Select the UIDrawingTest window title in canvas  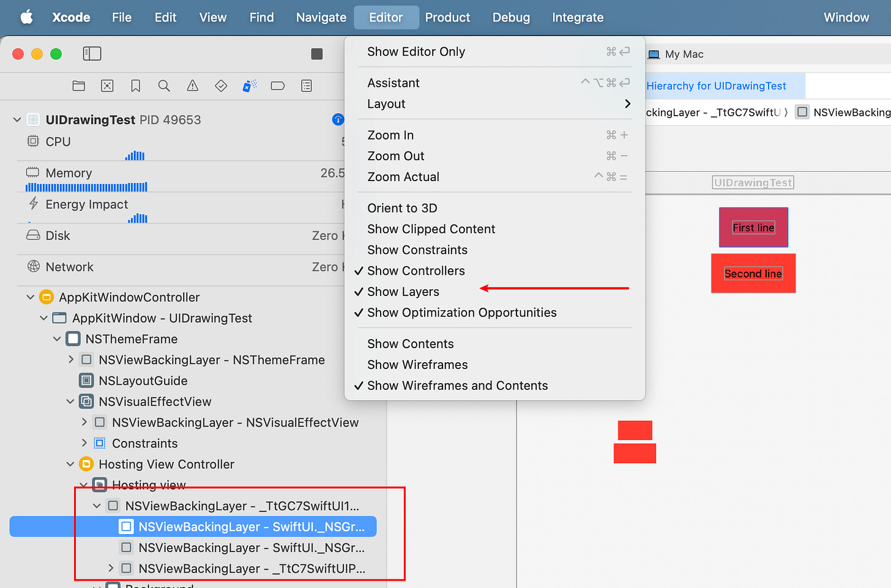[x=753, y=182]
